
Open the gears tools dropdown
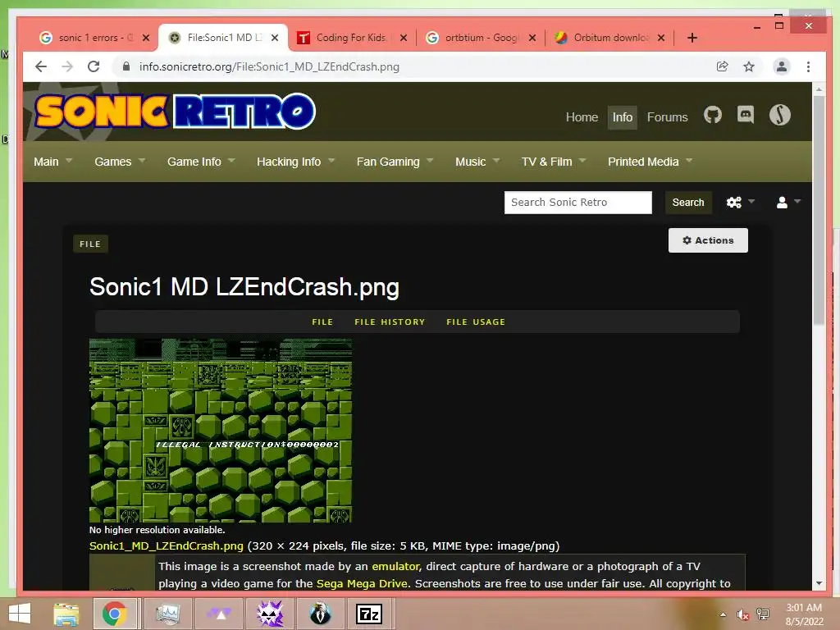(x=741, y=202)
